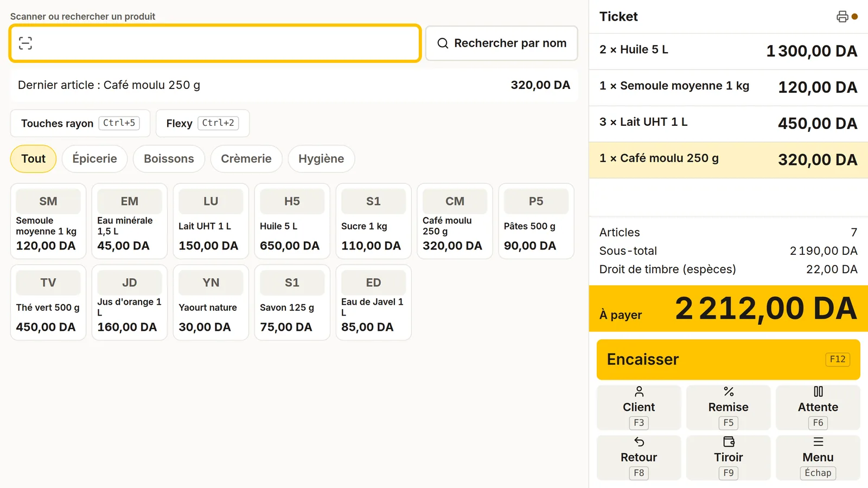Screen dimensions: 868x488
Task: Add Pâtes 500 g product tile
Action: (537, 221)
